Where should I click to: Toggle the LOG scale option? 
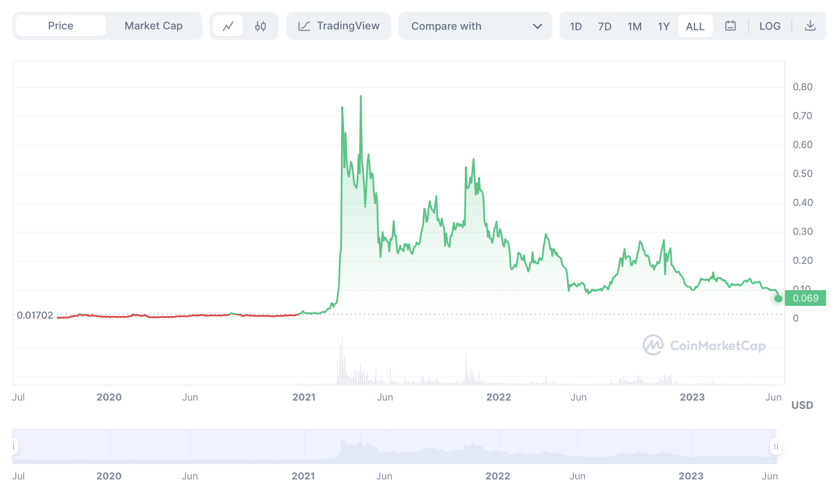(x=770, y=26)
